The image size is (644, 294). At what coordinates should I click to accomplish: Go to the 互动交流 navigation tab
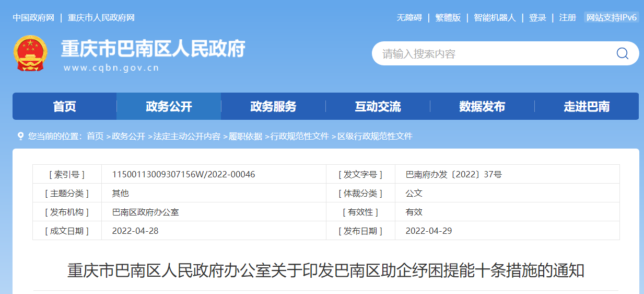[x=378, y=107]
